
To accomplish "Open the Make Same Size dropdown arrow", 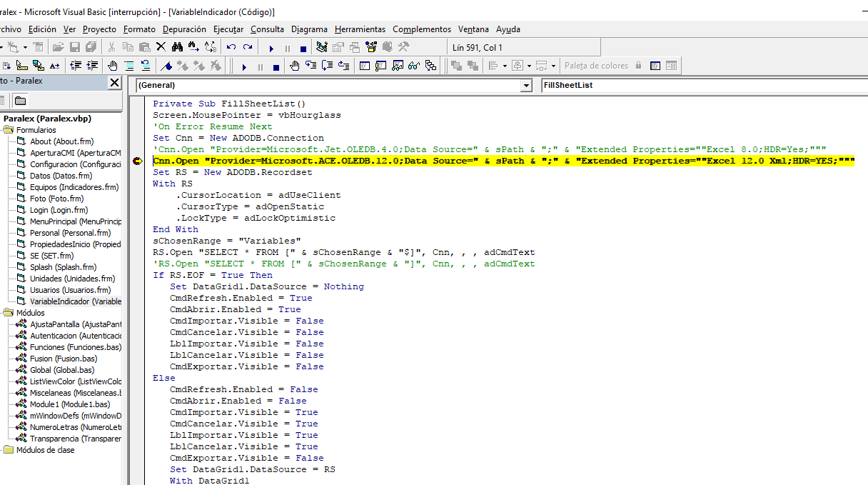I will tap(553, 66).
